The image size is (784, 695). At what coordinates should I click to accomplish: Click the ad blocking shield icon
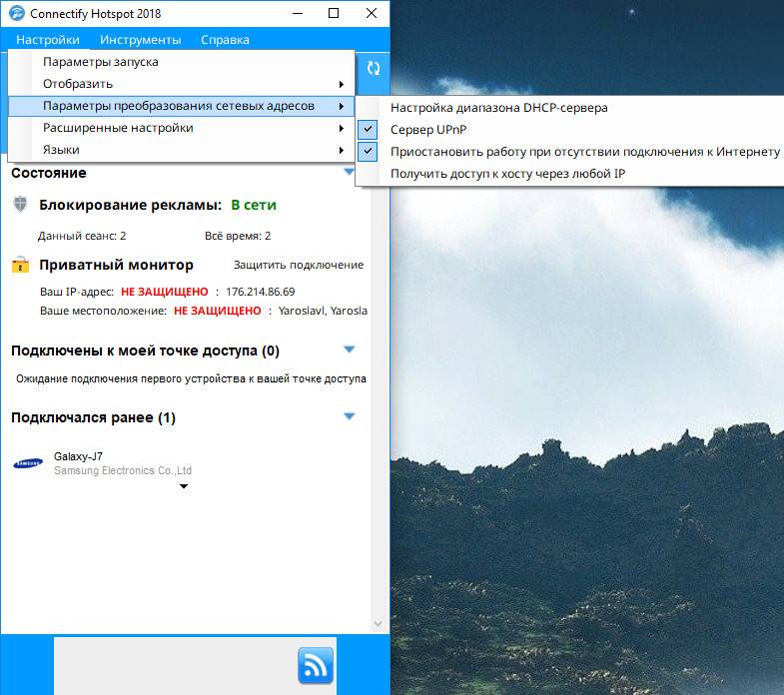(x=20, y=204)
